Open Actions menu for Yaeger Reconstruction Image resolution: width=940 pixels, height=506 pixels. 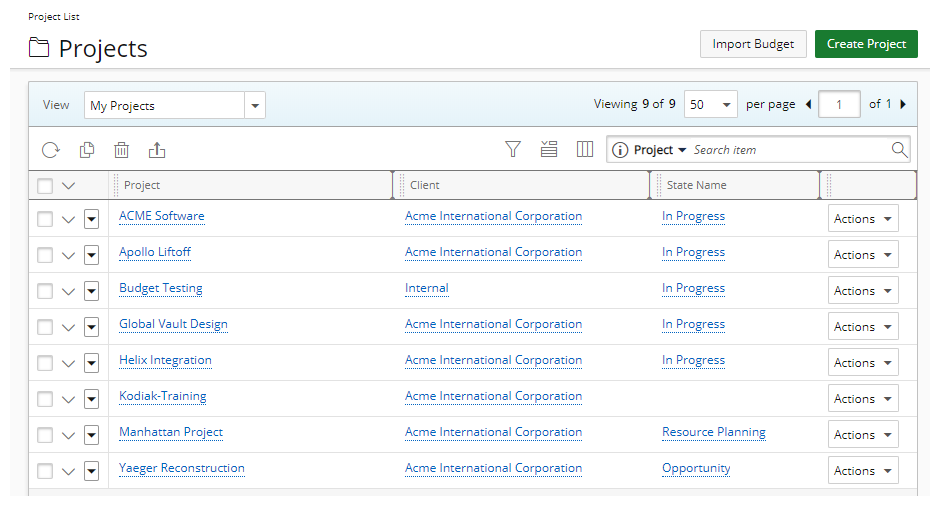[863, 471]
